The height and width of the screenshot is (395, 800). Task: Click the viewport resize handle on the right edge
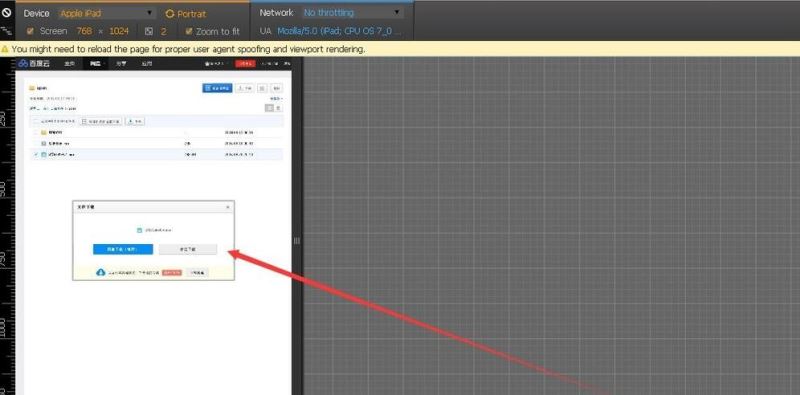pos(297,241)
